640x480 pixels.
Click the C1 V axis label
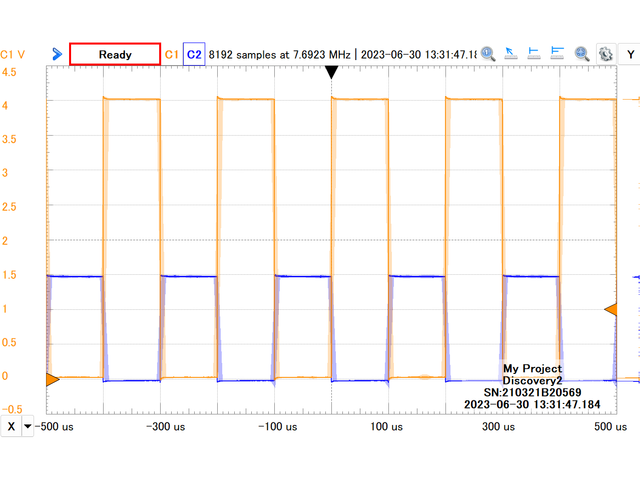tap(13, 55)
